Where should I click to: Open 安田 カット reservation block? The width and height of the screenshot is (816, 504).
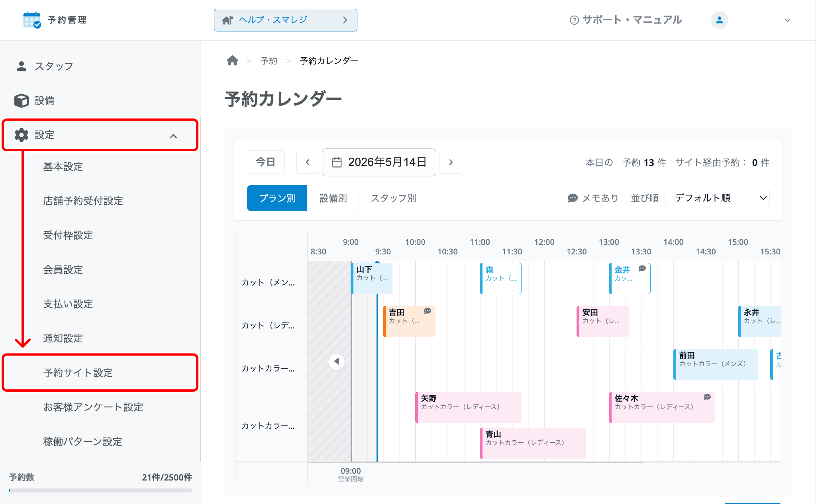coord(602,321)
